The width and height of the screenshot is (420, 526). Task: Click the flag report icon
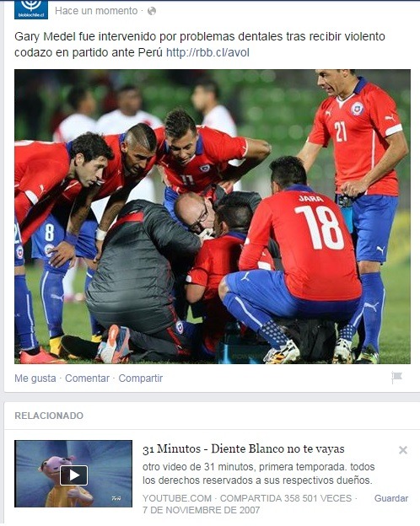click(x=396, y=378)
